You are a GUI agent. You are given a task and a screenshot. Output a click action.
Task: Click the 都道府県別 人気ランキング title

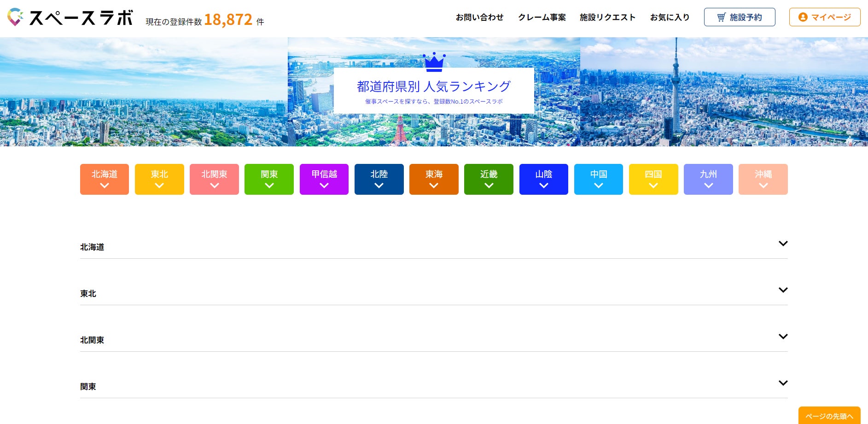tap(434, 86)
